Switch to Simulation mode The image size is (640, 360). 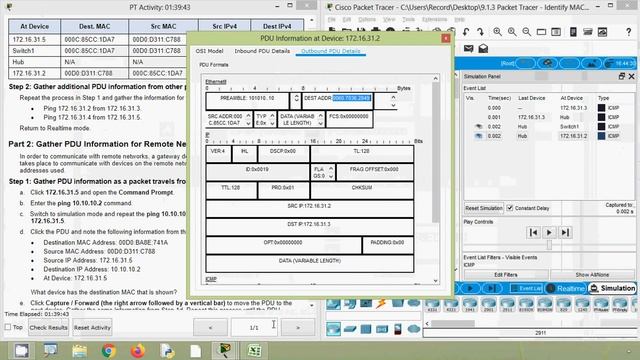pos(612,288)
